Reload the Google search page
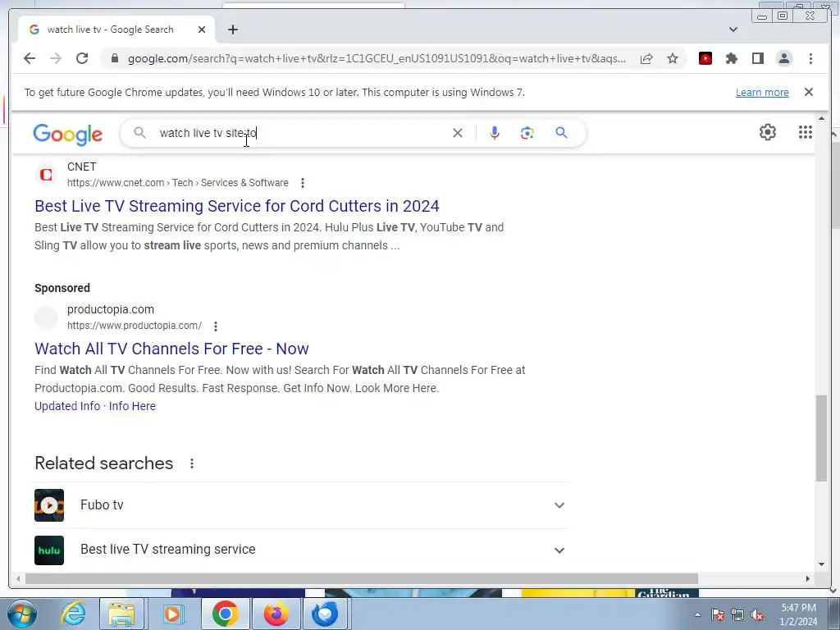The height and width of the screenshot is (630, 840). [82, 58]
